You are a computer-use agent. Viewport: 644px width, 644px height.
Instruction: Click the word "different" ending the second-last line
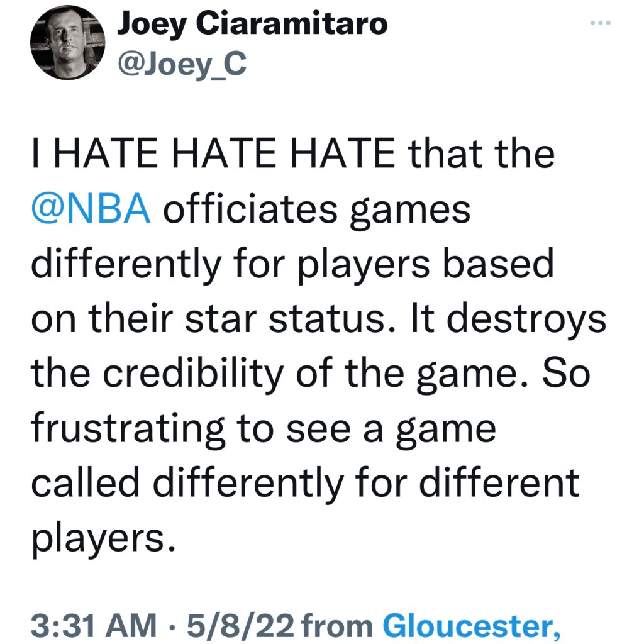pos(499,483)
